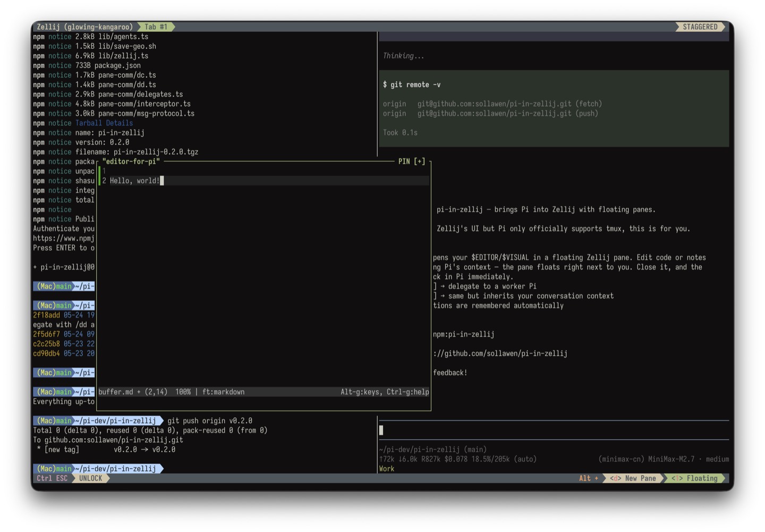
Task: Click the STAGGERED layout indicator
Action: (700, 27)
